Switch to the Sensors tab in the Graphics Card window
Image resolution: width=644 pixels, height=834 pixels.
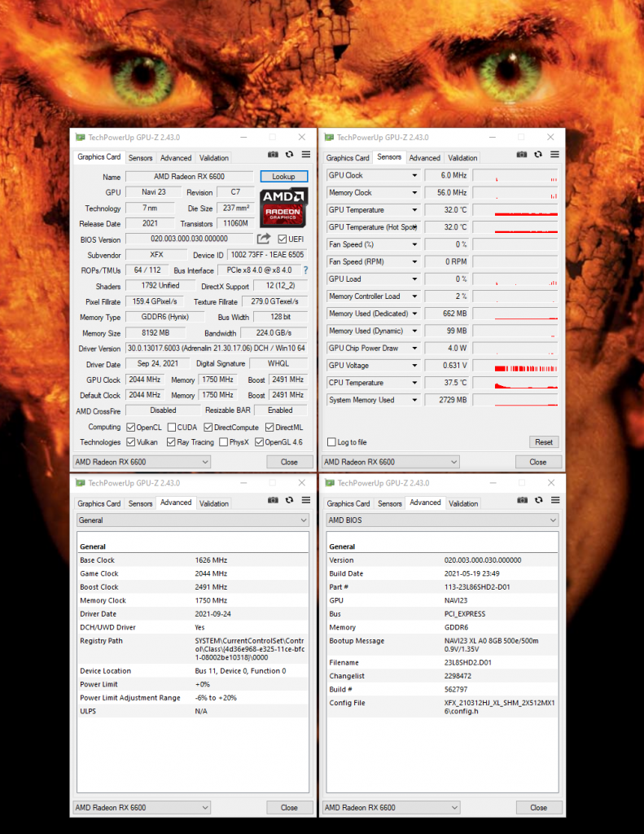click(140, 158)
